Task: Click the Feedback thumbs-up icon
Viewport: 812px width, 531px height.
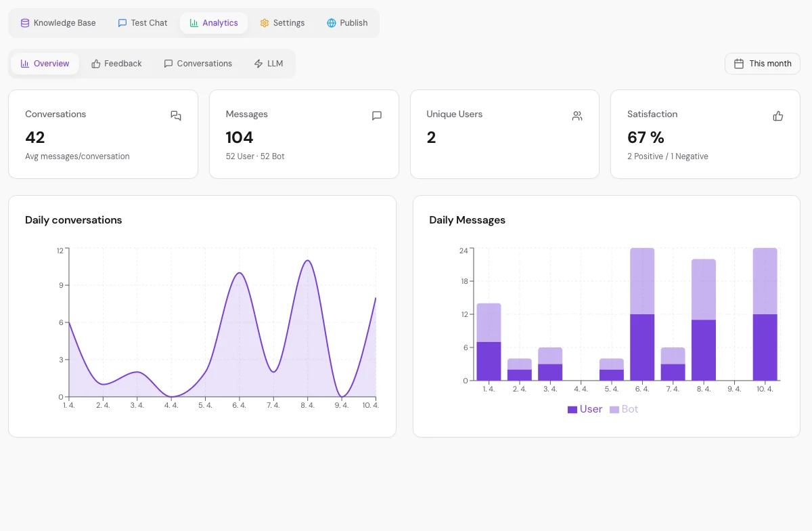Action: [96, 64]
